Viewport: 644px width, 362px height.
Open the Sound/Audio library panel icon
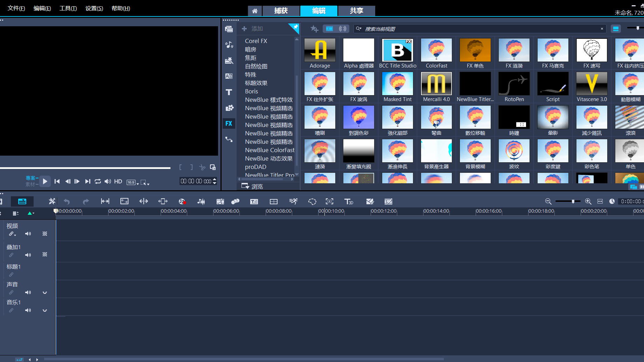(229, 45)
